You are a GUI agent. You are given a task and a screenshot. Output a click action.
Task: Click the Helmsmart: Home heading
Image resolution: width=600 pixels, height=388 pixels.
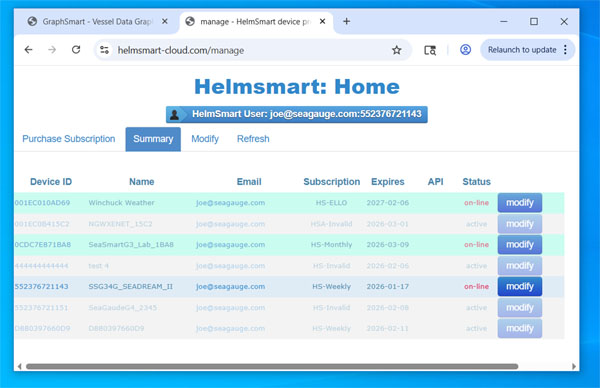tap(297, 86)
